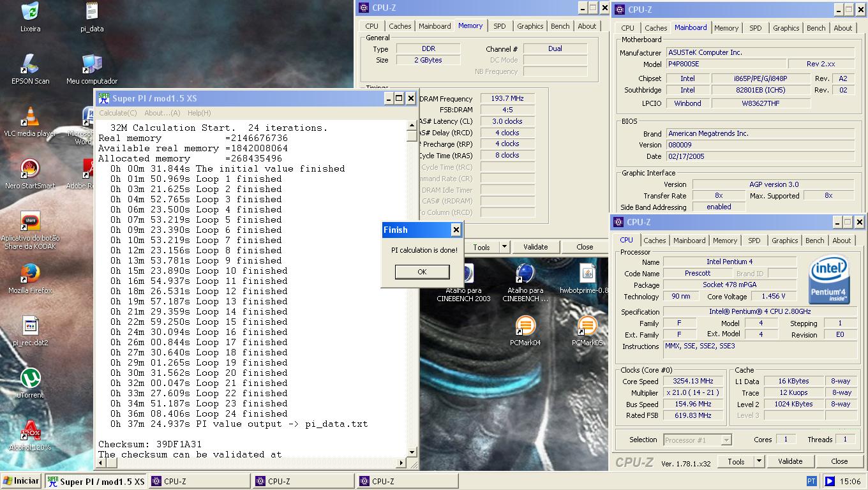
Task: Switch to Super PI taskbar button
Action: [x=96, y=481]
